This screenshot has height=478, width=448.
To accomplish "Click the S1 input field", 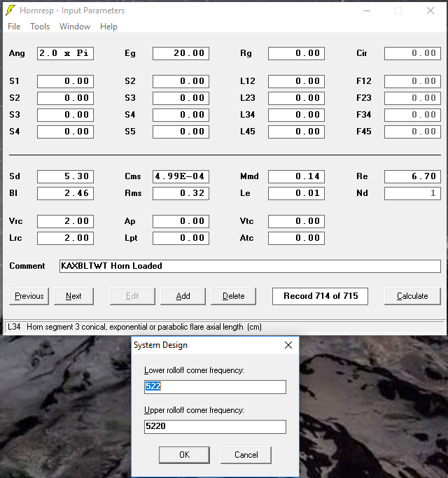I will [x=65, y=81].
